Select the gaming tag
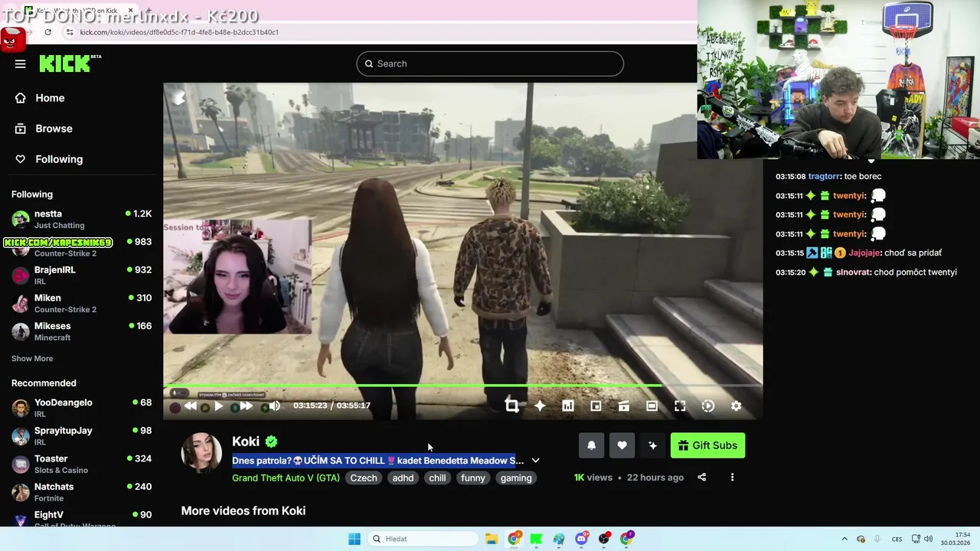980x551 pixels. 516,478
